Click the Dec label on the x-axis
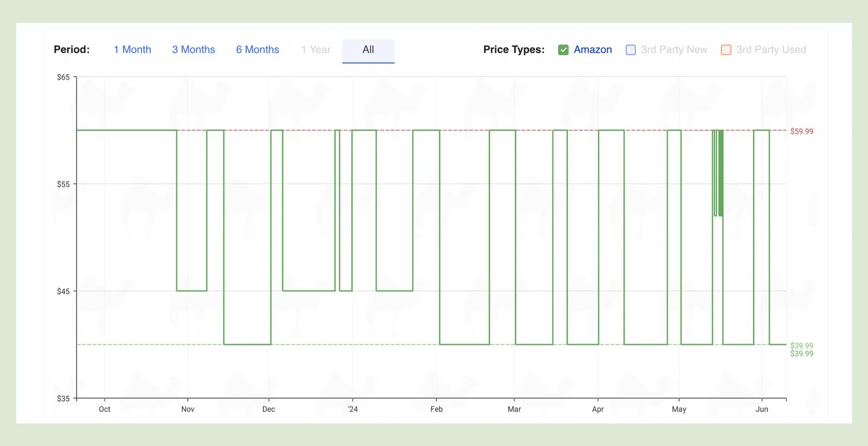The image size is (868, 446). [269, 409]
